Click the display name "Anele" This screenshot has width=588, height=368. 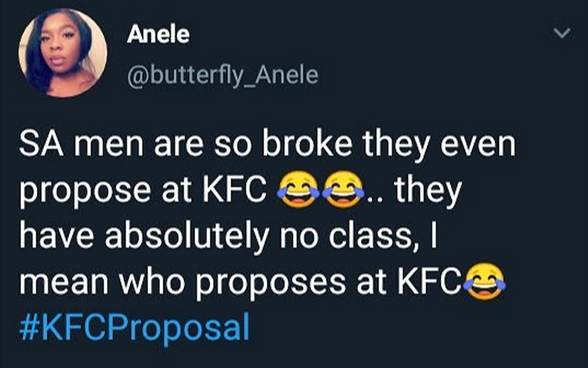158,35
